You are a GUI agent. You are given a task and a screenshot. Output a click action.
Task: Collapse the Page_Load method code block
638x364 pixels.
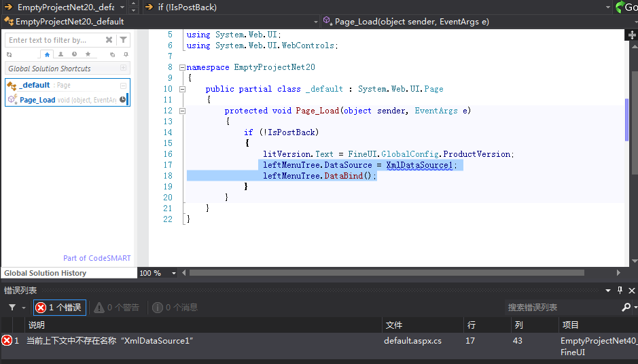(x=182, y=111)
